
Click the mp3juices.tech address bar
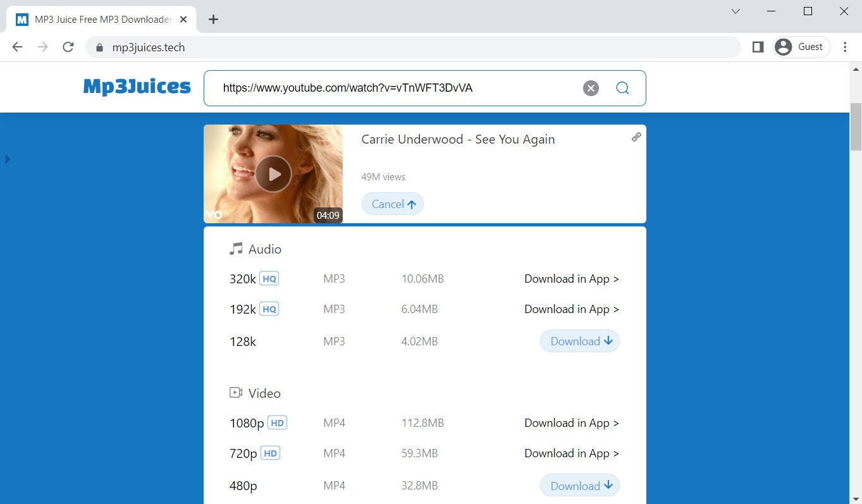point(413,47)
